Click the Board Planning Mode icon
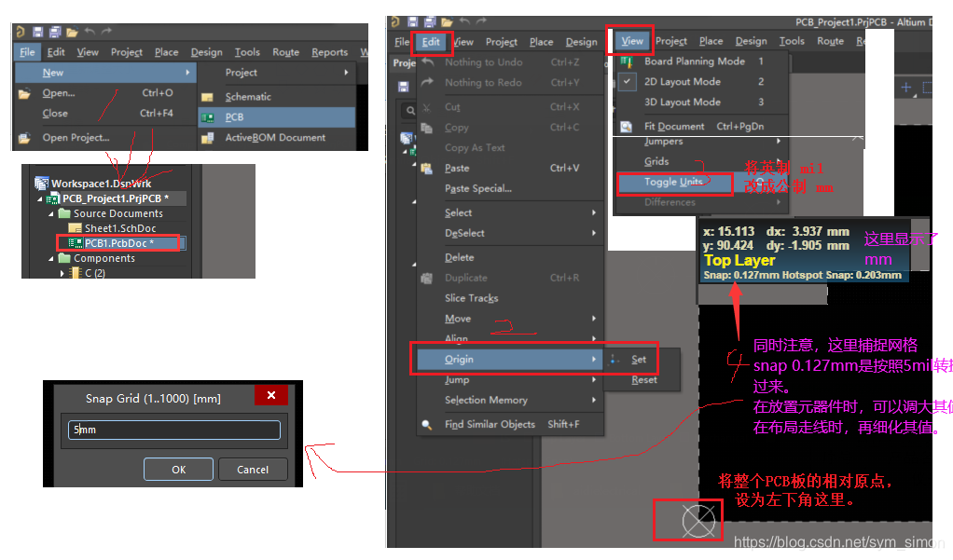953x560 pixels. coord(626,61)
